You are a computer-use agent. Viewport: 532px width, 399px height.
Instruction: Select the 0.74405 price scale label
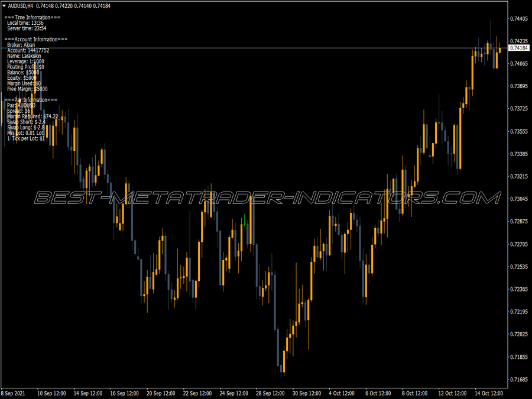click(519, 19)
